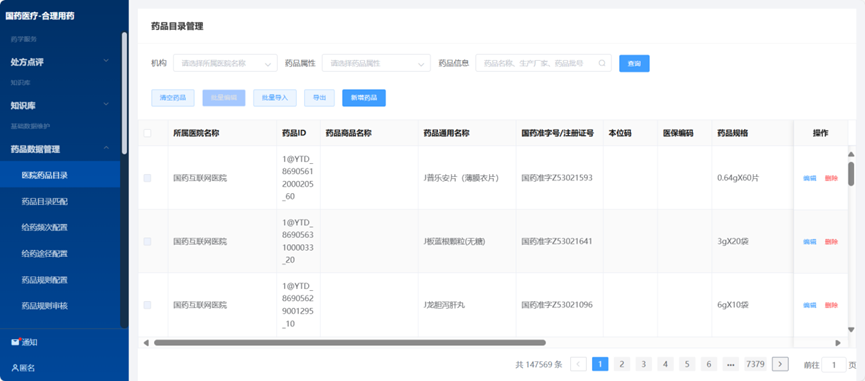Go to page 2
The image size is (865, 381).
point(622,364)
